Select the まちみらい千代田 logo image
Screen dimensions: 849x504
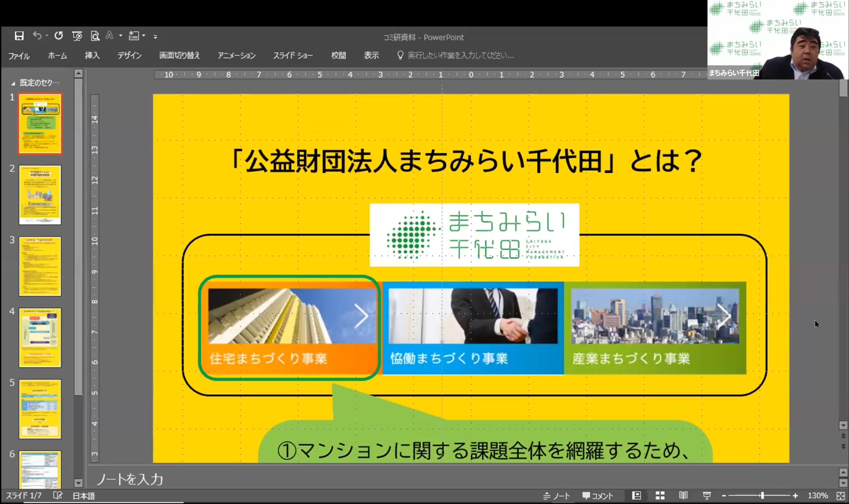click(x=475, y=235)
